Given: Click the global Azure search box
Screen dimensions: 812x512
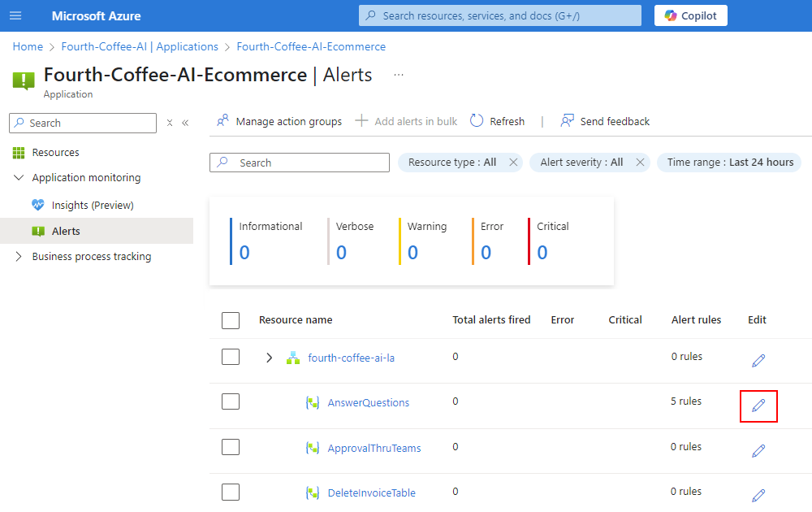Looking at the screenshot, I should (500, 15).
